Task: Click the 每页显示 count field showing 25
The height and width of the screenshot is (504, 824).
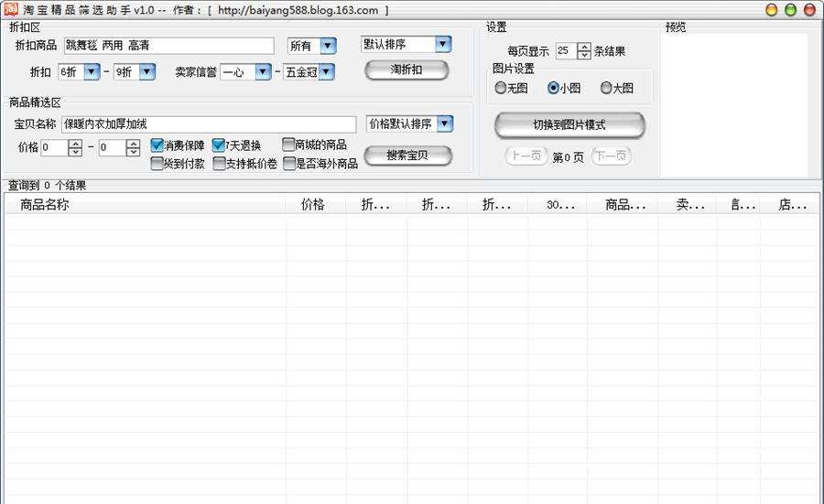Action: pos(566,51)
